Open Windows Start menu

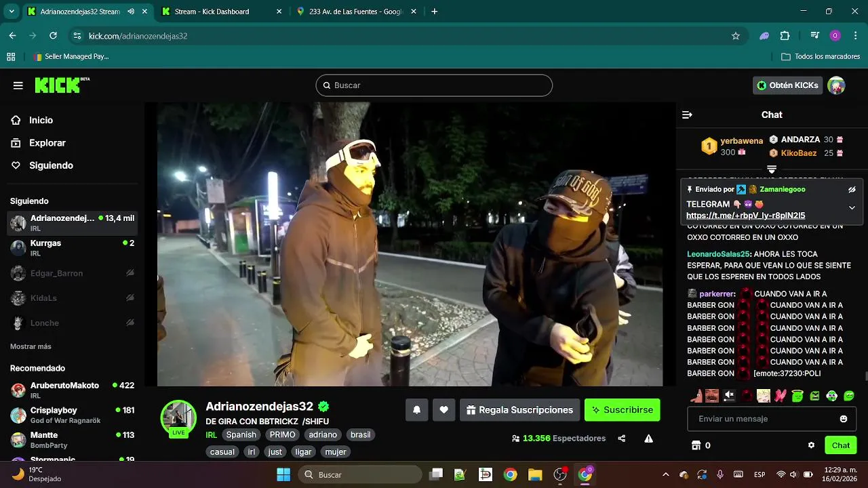[x=283, y=474]
